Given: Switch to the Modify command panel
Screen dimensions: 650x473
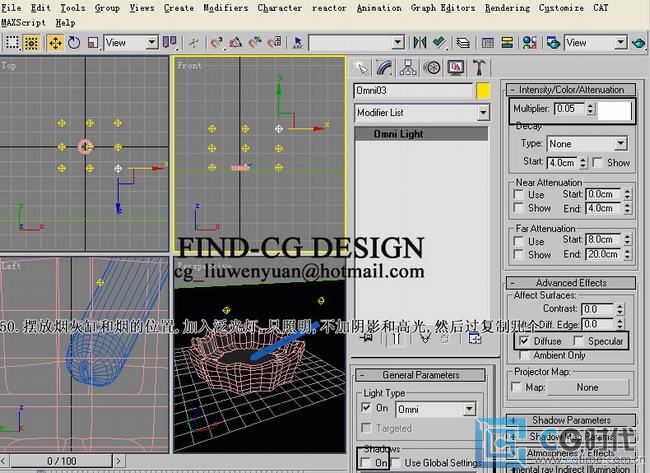Looking at the screenshot, I should click(x=385, y=68).
